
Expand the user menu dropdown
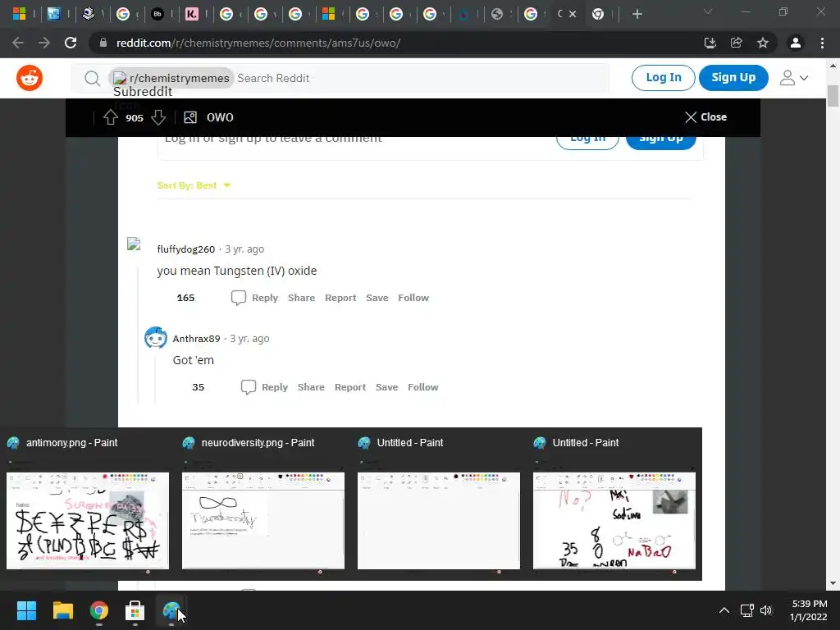tap(794, 78)
